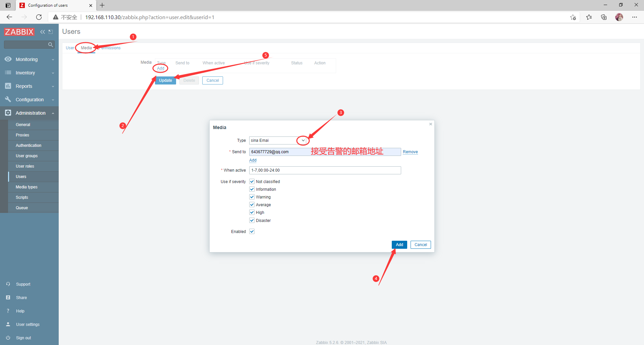This screenshot has height=345, width=644.
Task: Uncheck the High severity checkbox
Action: (x=252, y=212)
